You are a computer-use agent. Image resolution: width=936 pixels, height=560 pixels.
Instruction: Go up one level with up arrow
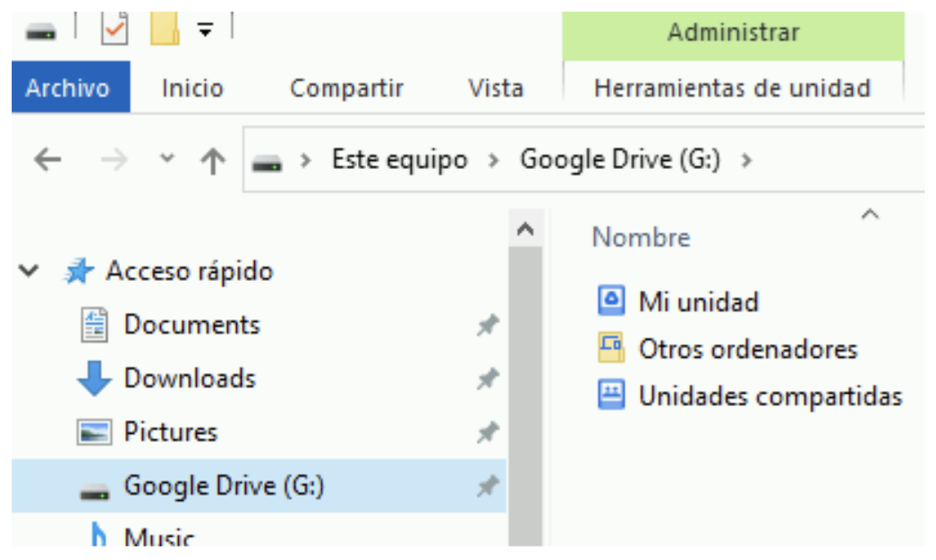212,161
